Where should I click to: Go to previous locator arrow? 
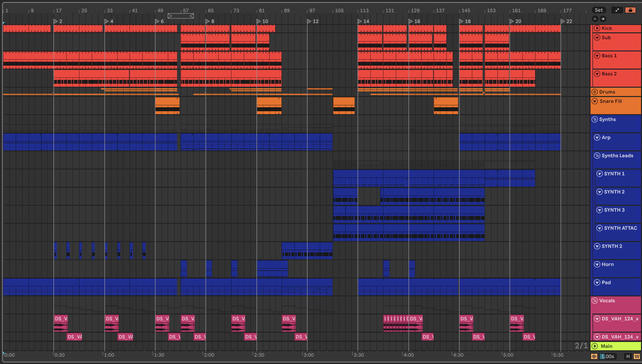[x=595, y=19]
